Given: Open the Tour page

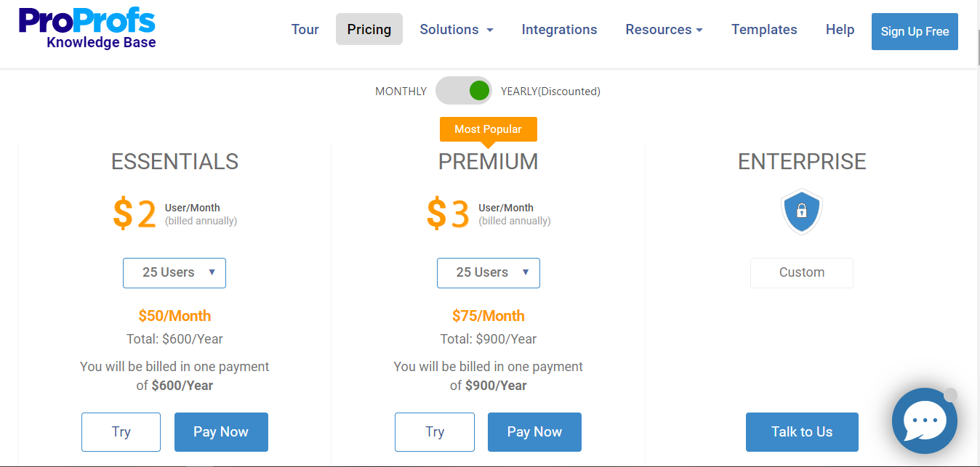Looking at the screenshot, I should (x=305, y=30).
